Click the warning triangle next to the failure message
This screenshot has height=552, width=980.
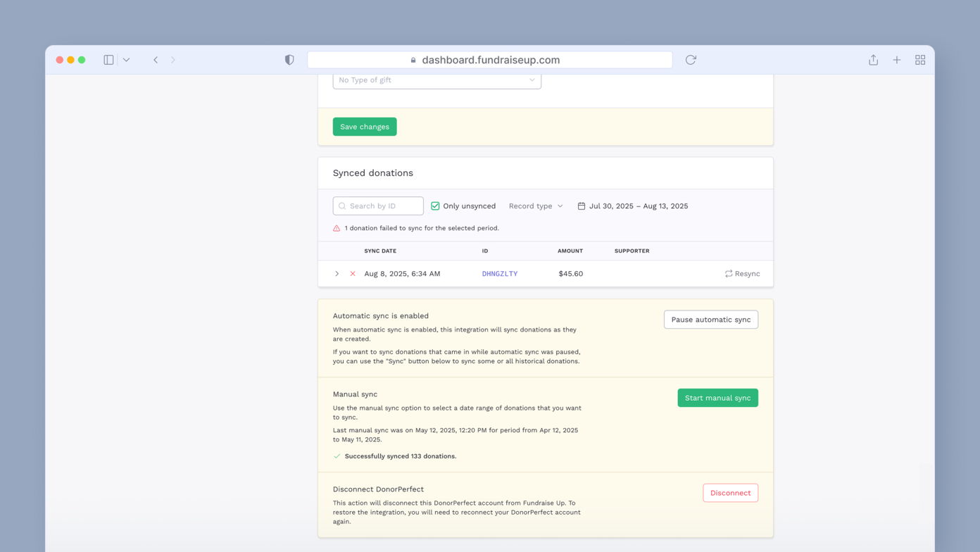coord(336,228)
